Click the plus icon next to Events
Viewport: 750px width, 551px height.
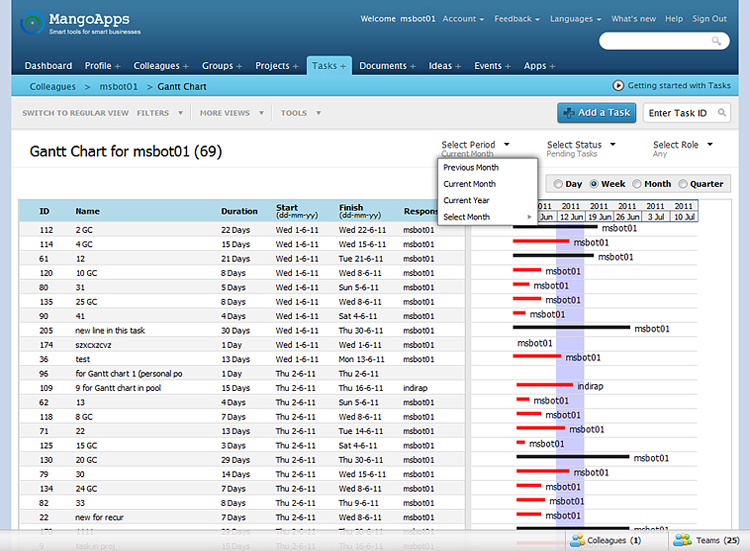(507, 66)
